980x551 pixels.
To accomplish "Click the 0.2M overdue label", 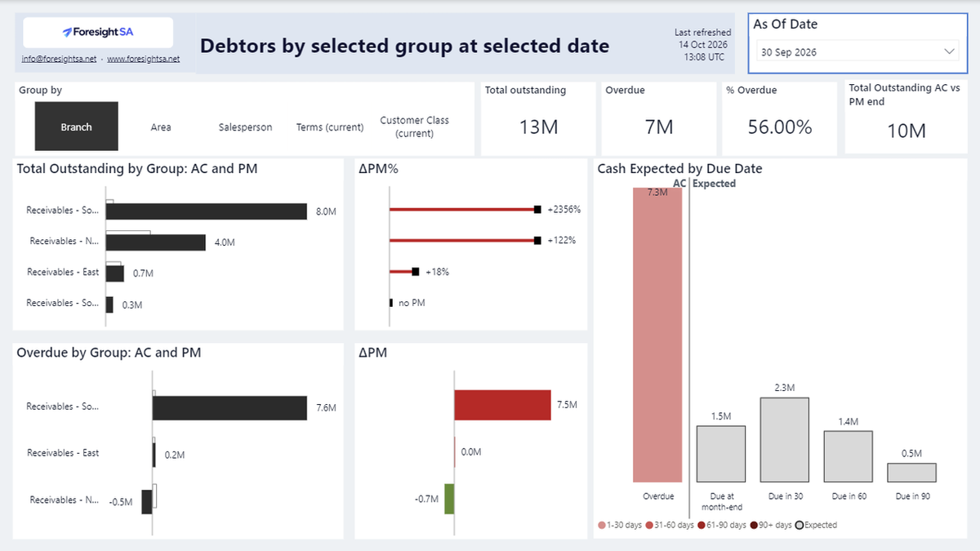I will click(175, 455).
